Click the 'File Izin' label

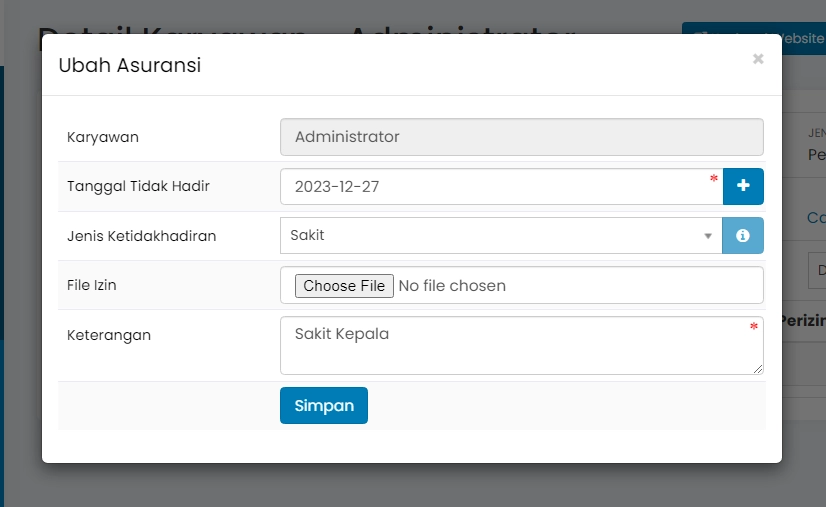pyautogui.click(x=92, y=285)
